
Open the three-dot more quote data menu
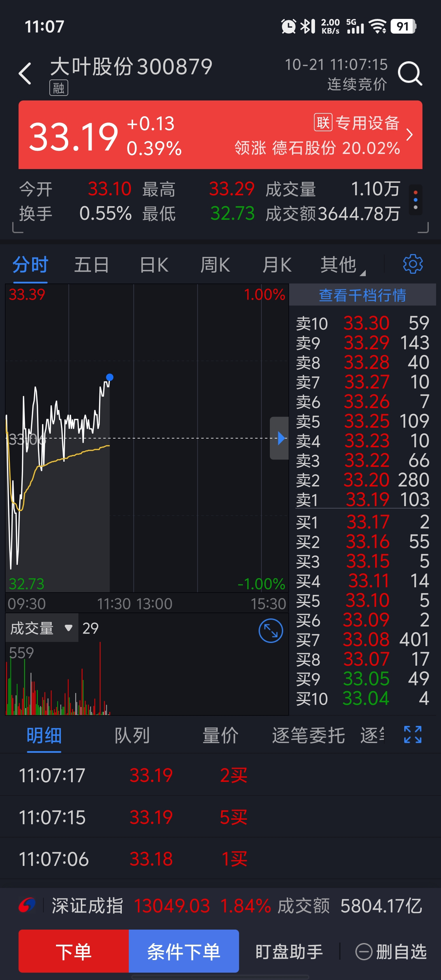coord(415,200)
